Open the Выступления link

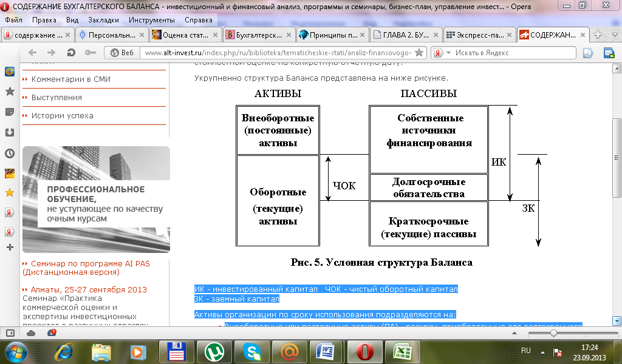click(x=56, y=98)
